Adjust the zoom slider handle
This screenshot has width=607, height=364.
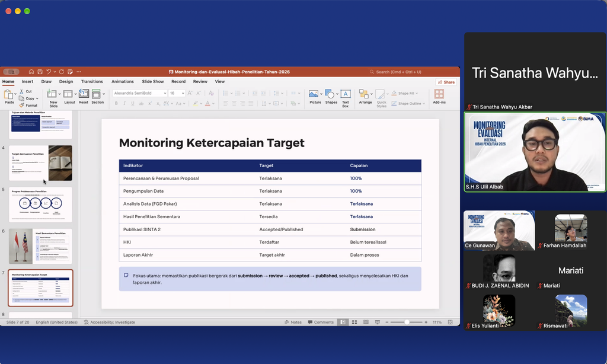tap(407, 322)
